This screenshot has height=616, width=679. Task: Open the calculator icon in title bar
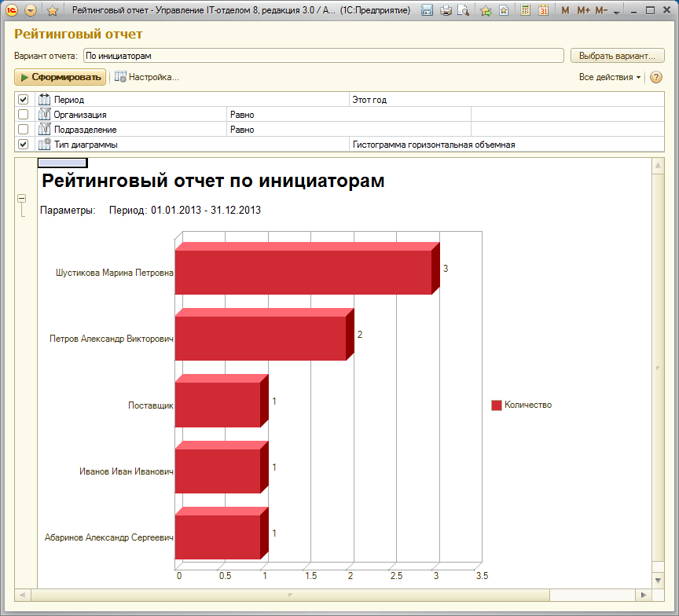tap(524, 11)
